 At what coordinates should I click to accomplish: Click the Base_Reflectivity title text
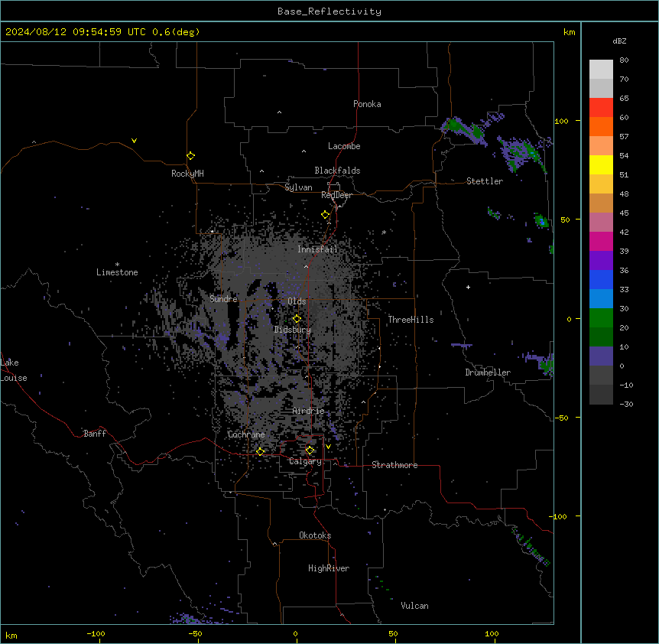pyautogui.click(x=329, y=11)
